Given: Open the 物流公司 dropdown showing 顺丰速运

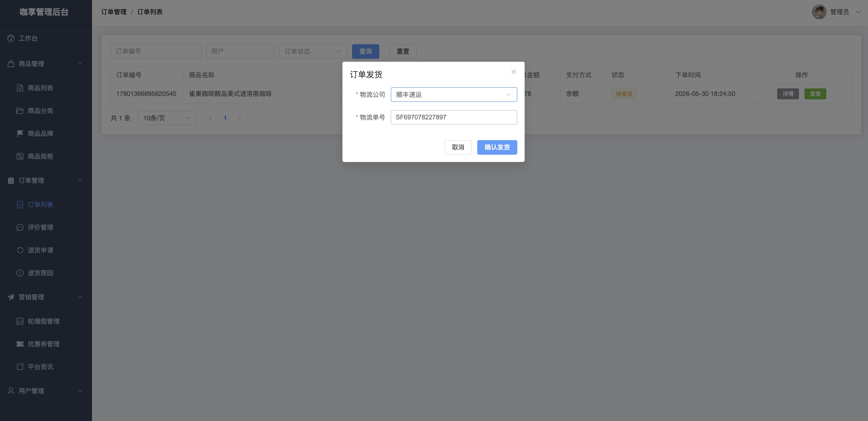Looking at the screenshot, I should click(454, 94).
